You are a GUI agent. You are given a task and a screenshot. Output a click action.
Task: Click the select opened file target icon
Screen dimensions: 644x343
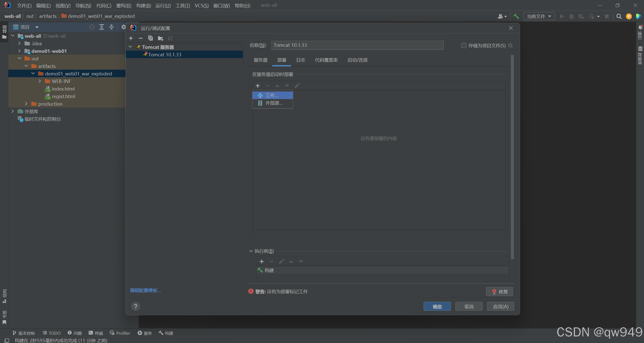pyautogui.click(x=92, y=27)
